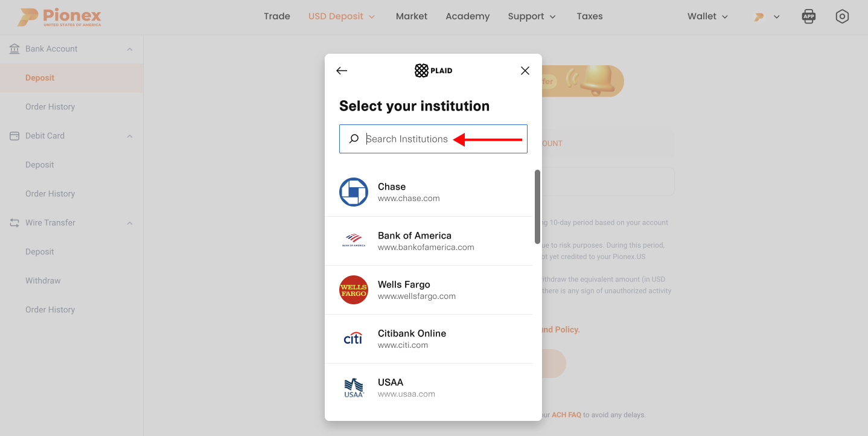This screenshot has height=436, width=868.
Task: Open the hexagon settings icon in header
Action: click(x=842, y=17)
